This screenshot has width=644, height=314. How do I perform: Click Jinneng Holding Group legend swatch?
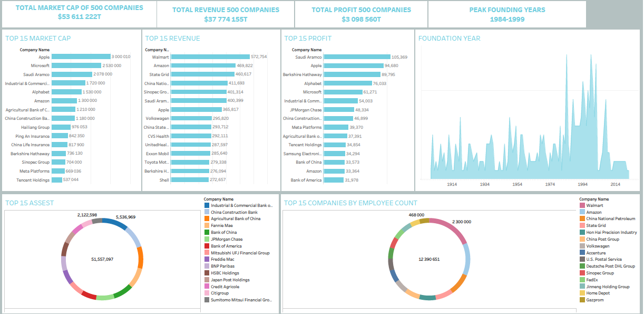click(582, 287)
